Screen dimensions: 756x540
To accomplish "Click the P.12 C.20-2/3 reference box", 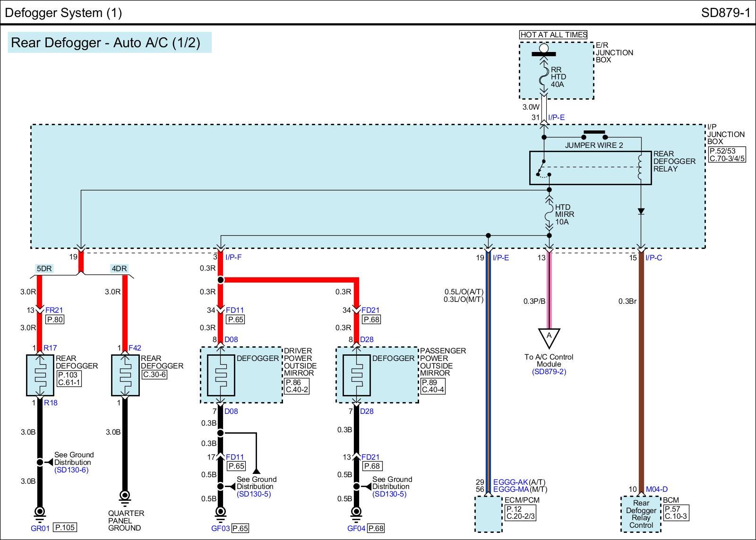I will [x=520, y=513].
